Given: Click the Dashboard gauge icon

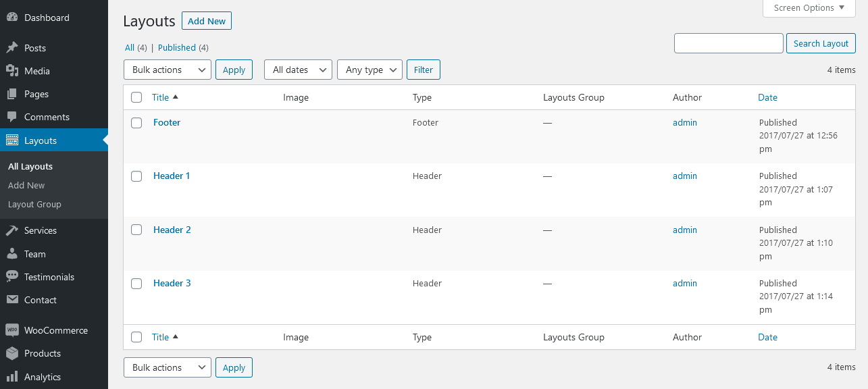Looking at the screenshot, I should pos(12,18).
